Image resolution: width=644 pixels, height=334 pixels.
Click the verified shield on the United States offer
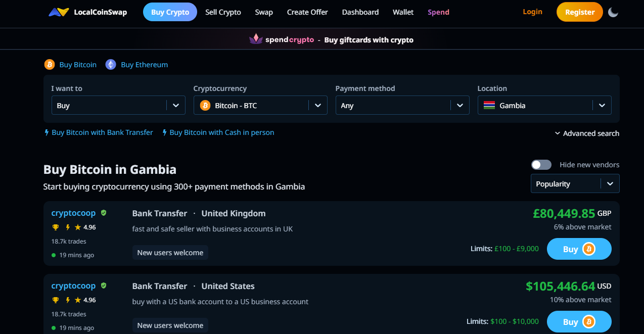click(x=104, y=285)
